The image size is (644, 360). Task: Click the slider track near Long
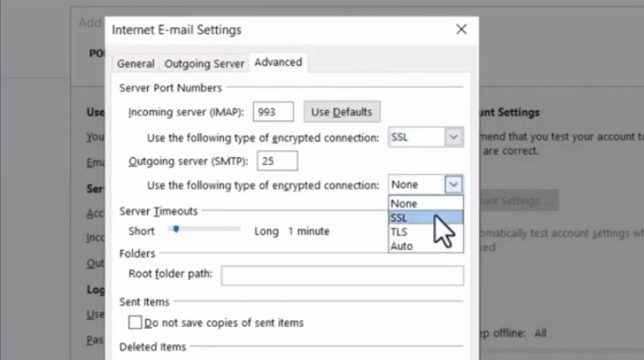click(x=234, y=230)
